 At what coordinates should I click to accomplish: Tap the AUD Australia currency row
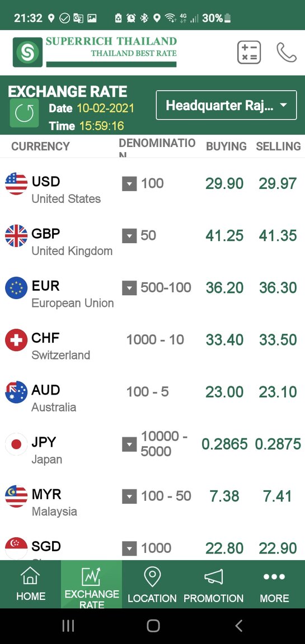click(152, 392)
